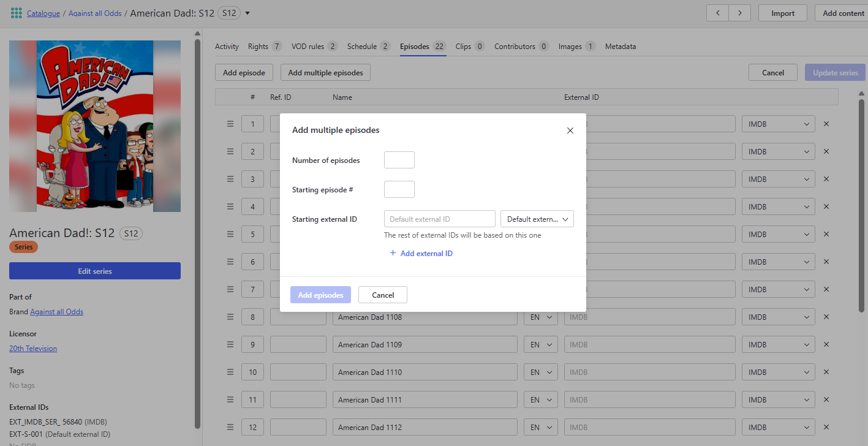
Task: Open the IMDB type dropdown for episode 12
Action: point(778,427)
